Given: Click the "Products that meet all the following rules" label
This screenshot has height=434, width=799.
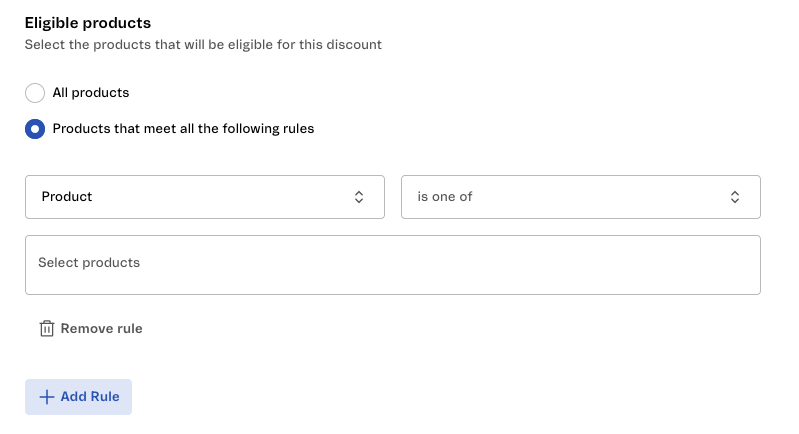Looking at the screenshot, I should (183, 129).
